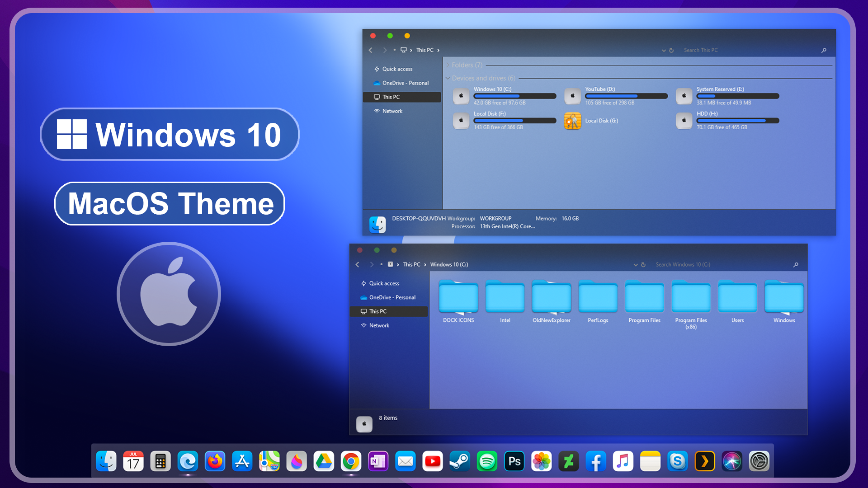This screenshot has height=488, width=868.
Task: Open Photoshop from the dock
Action: (514, 461)
